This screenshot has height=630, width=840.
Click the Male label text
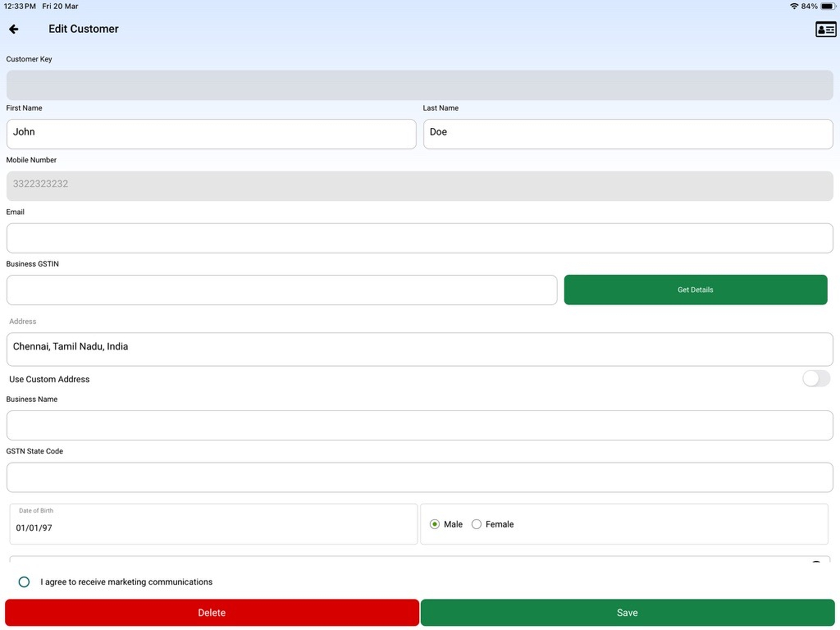coord(453,524)
